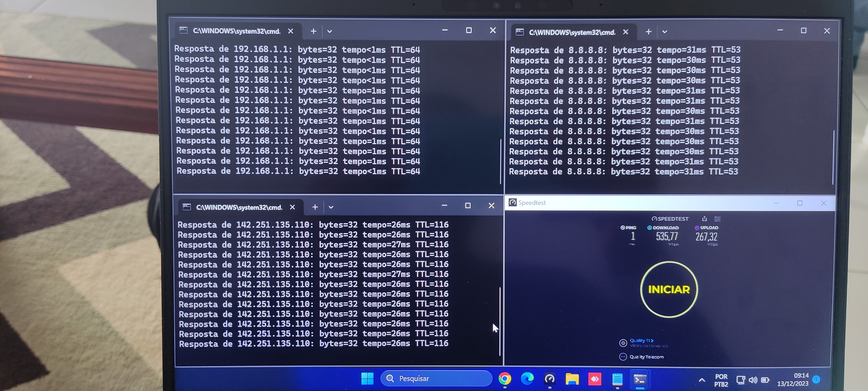The image size is (868, 391).
Task: Select cmd tab of 142.251.135.110 terminal
Action: coord(239,207)
